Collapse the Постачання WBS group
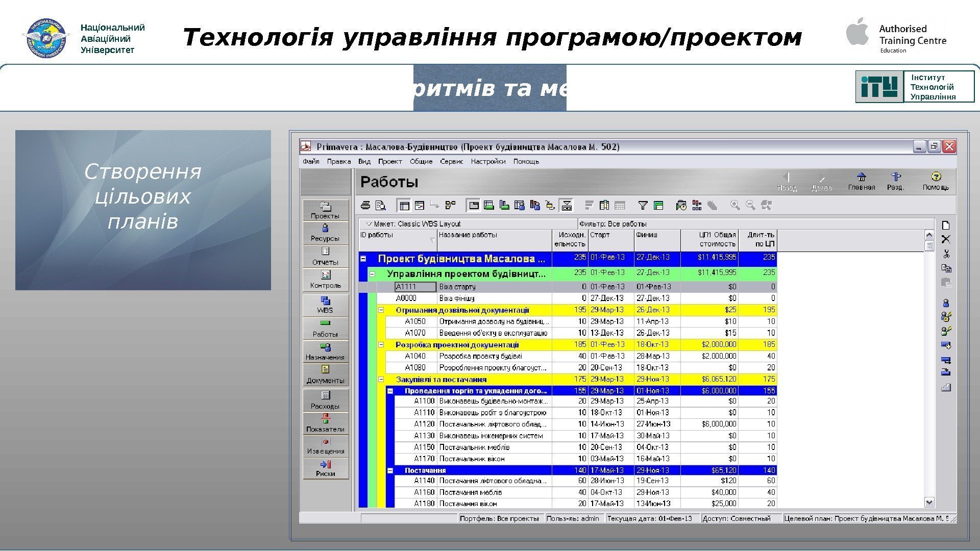Viewport: 980px width, 551px height. click(390, 470)
